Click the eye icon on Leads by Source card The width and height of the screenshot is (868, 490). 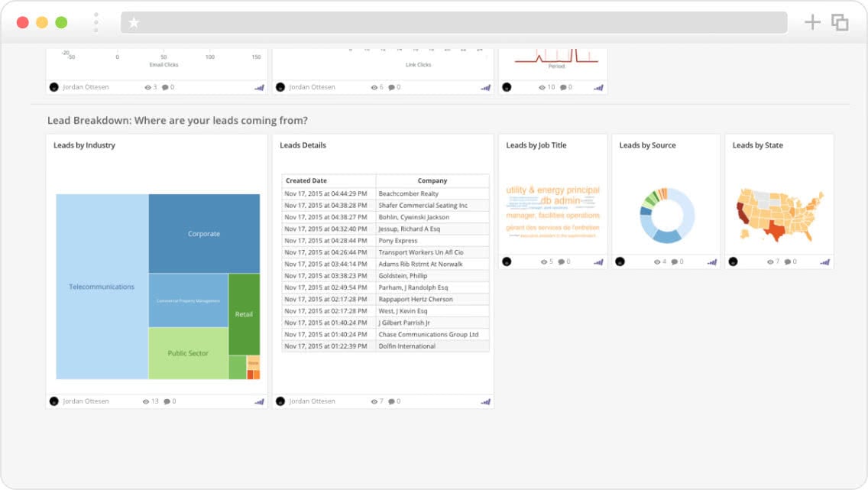click(x=658, y=261)
